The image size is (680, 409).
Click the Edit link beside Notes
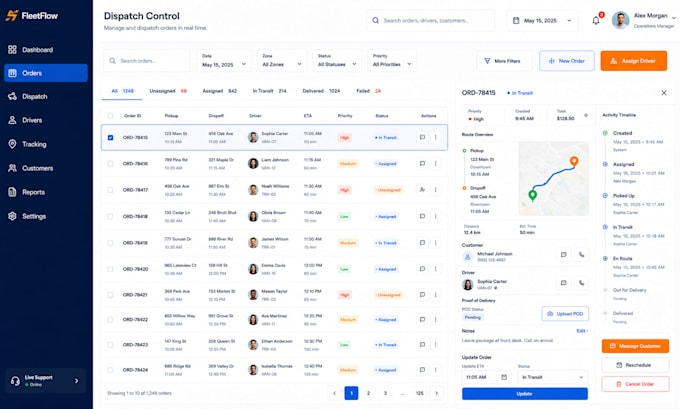tap(581, 331)
